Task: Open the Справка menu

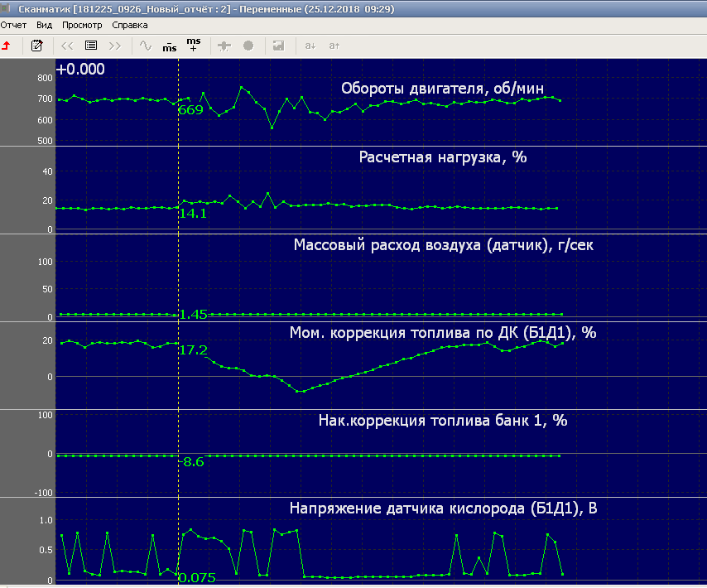Action: 130,25
